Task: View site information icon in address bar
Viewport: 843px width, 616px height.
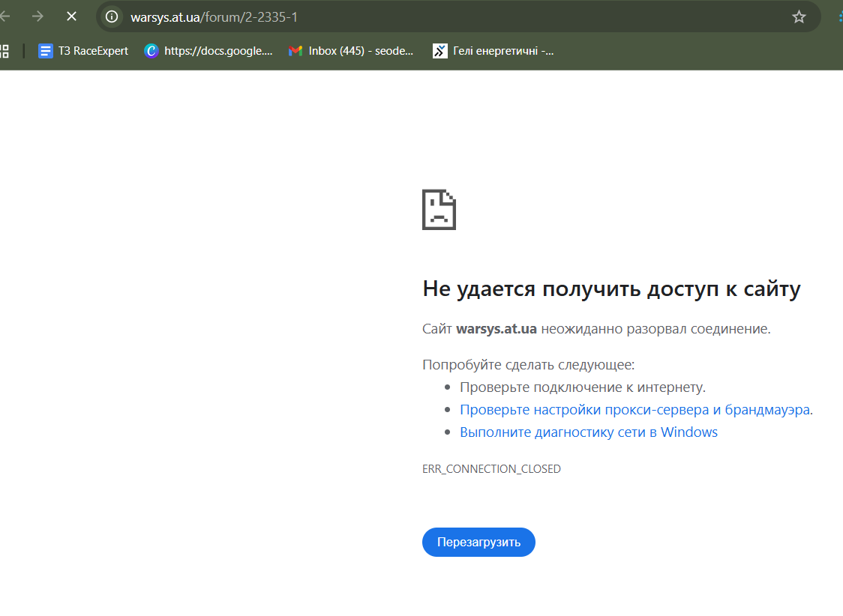Action: [x=112, y=16]
